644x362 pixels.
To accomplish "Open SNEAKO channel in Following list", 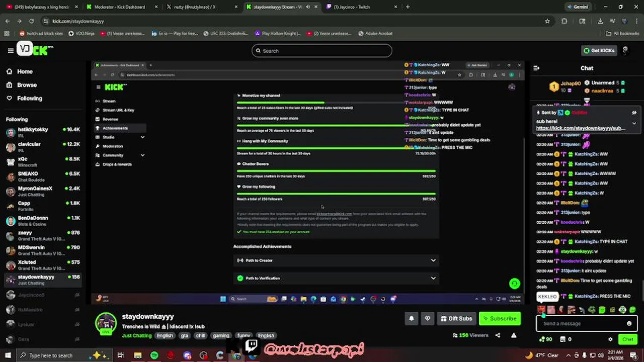I will pos(43,176).
